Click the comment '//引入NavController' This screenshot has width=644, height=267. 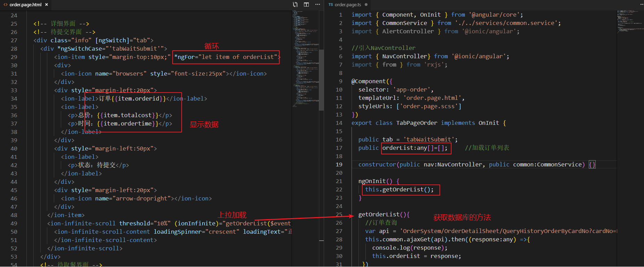point(383,48)
